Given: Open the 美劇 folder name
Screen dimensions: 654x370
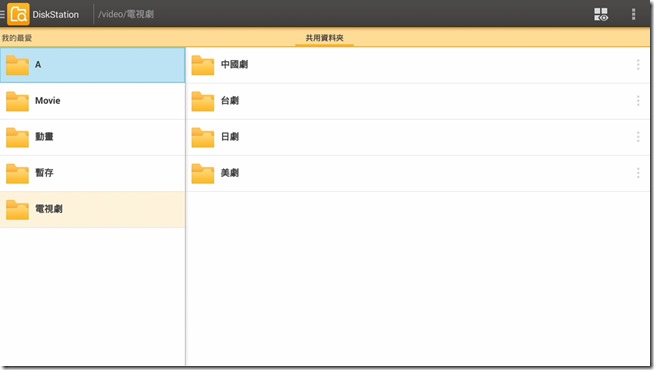Looking at the screenshot, I should click(x=230, y=173).
